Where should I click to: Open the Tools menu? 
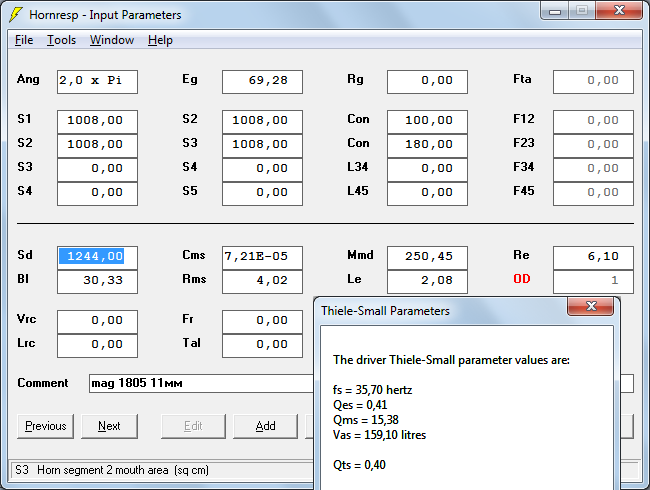[x=61, y=40]
